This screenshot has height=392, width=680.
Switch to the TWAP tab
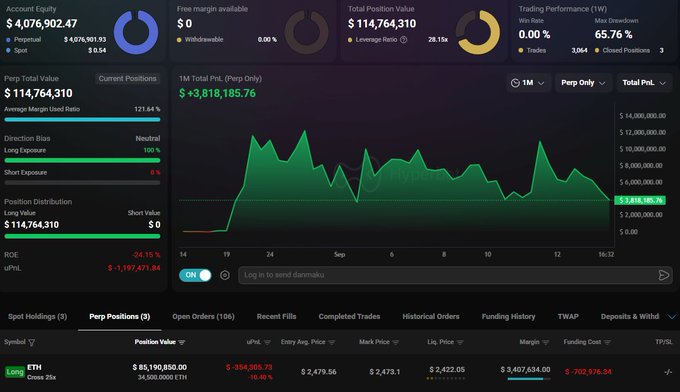[x=568, y=317]
